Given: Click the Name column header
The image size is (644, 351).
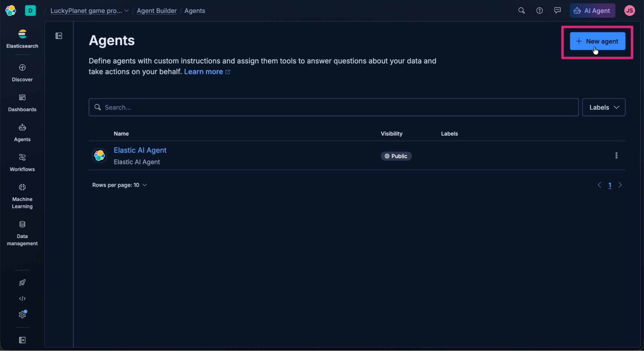Looking at the screenshot, I should (121, 134).
